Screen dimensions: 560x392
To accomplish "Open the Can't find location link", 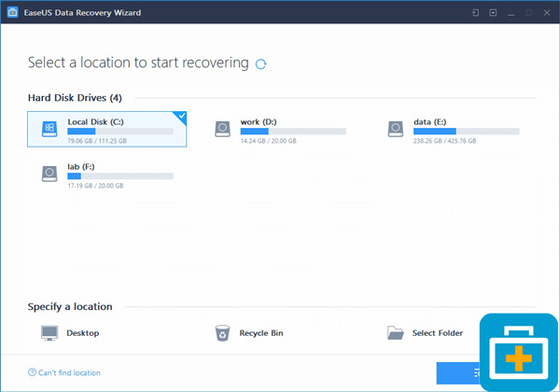I will tap(69, 372).
